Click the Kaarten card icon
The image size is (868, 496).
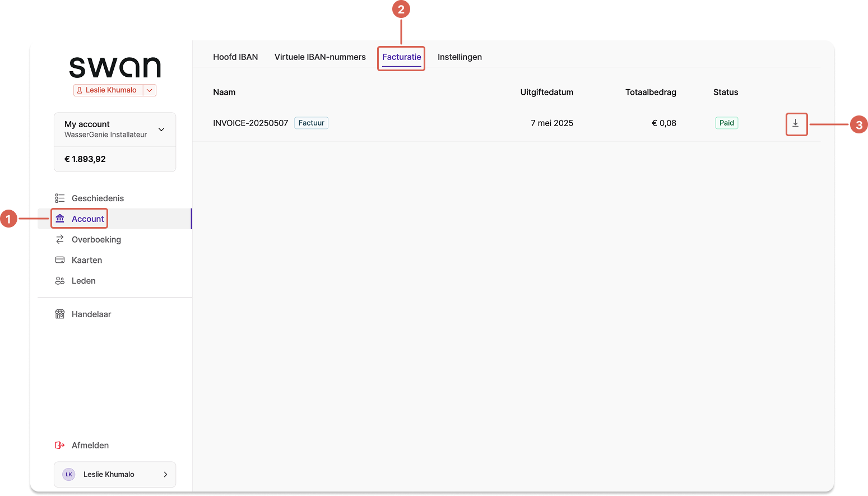click(60, 260)
